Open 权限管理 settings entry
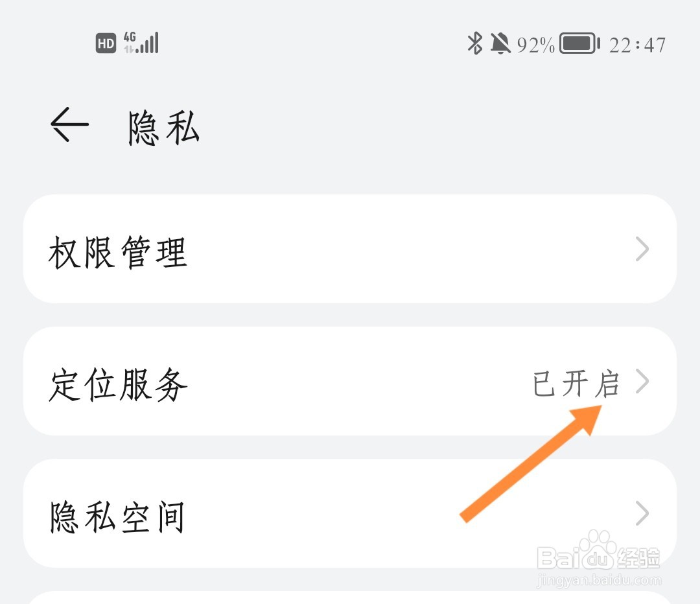This screenshot has width=700, height=604. click(350, 249)
